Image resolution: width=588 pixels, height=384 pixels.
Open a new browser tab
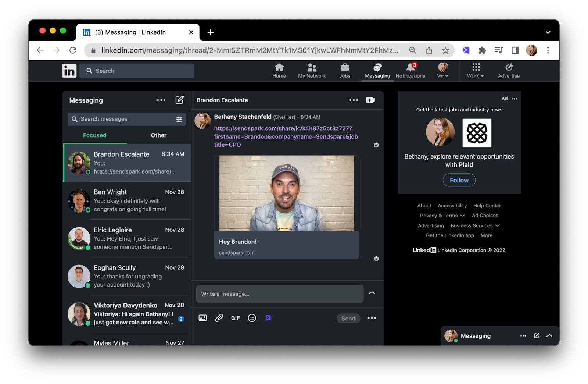211,32
